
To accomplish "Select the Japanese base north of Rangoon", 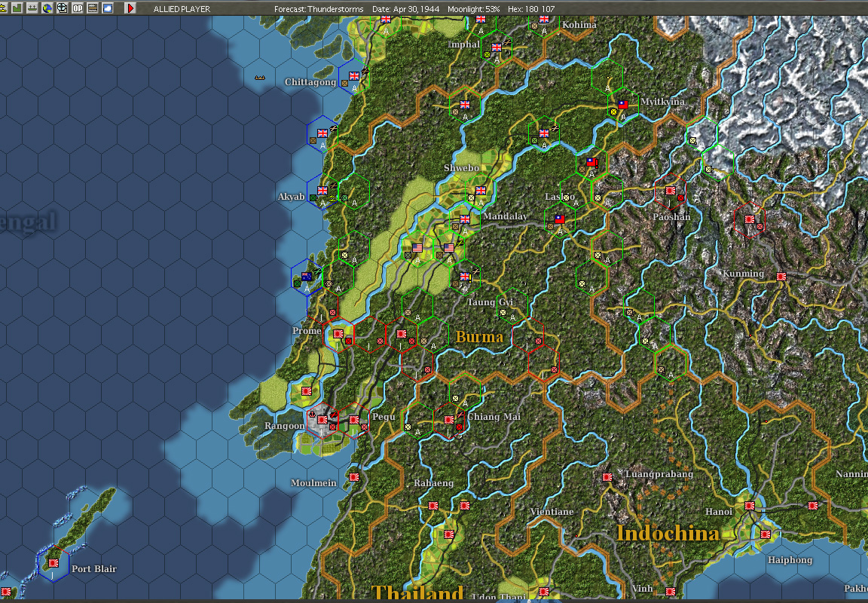I will 307,391.
